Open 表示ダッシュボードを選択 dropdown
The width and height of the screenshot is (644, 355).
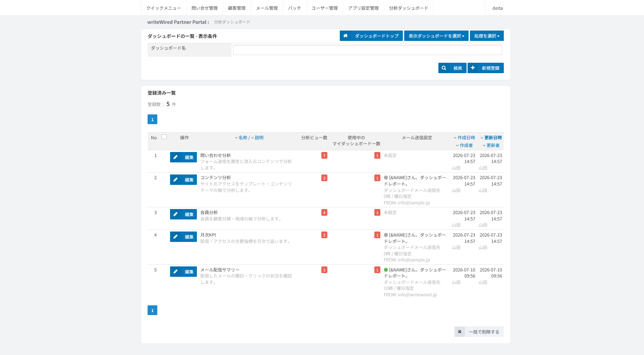(436, 36)
